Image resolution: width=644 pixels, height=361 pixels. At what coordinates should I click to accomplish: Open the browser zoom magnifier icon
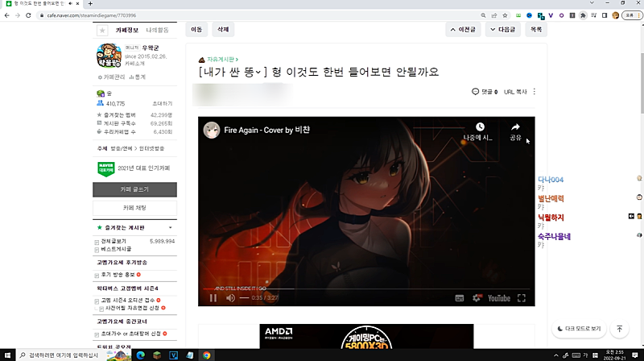coord(483,15)
